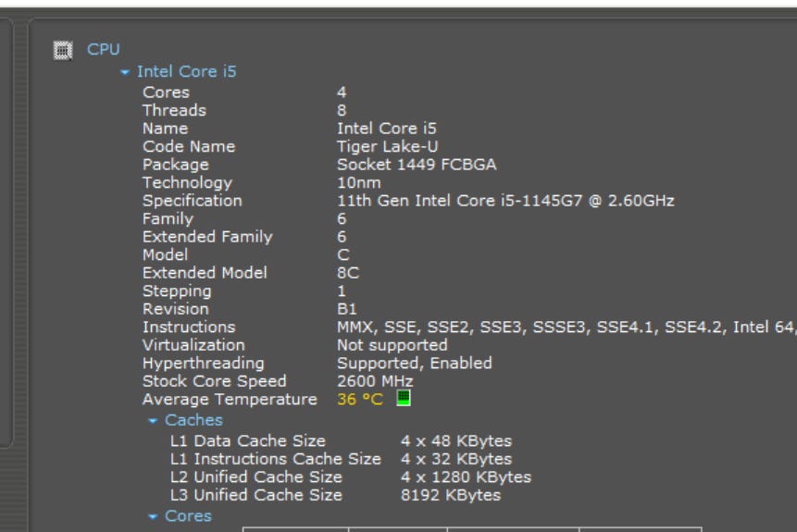Image resolution: width=797 pixels, height=532 pixels.
Task: Click the Stepping row label
Action: tap(177, 291)
